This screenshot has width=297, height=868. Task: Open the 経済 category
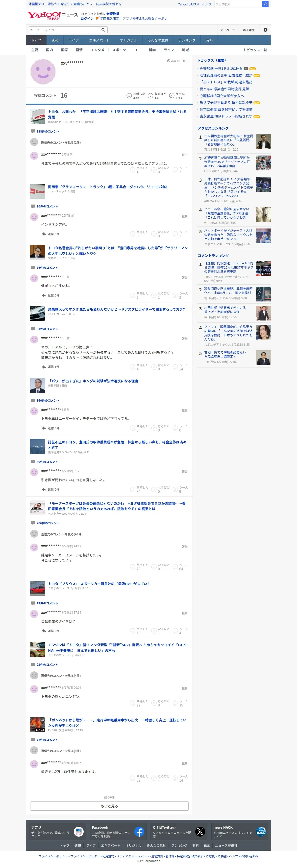point(79,50)
